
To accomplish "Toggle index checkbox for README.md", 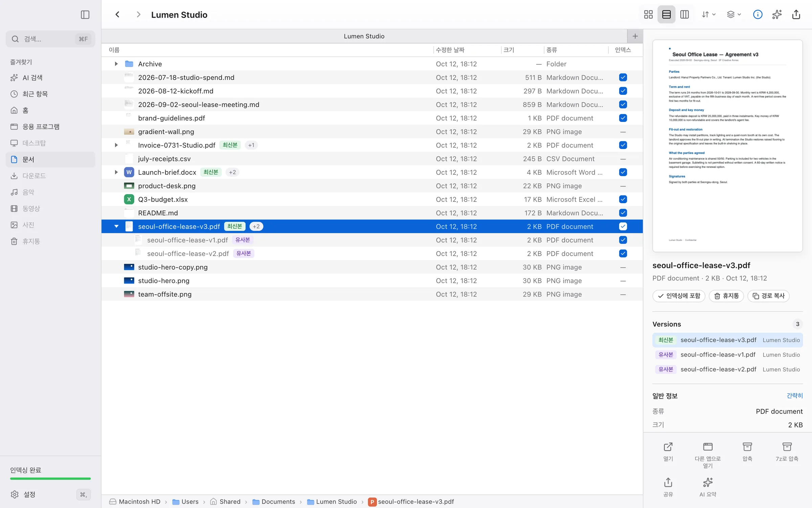I will point(623,213).
